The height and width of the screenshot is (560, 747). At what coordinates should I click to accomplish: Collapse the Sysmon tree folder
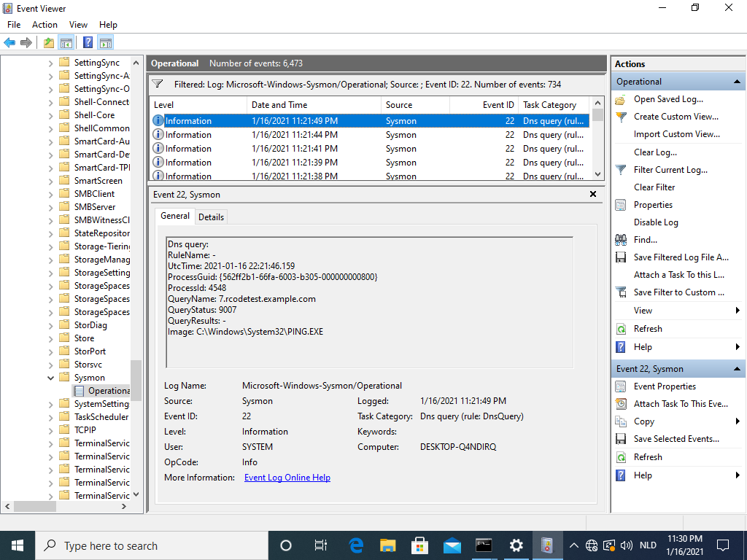click(50, 378)
